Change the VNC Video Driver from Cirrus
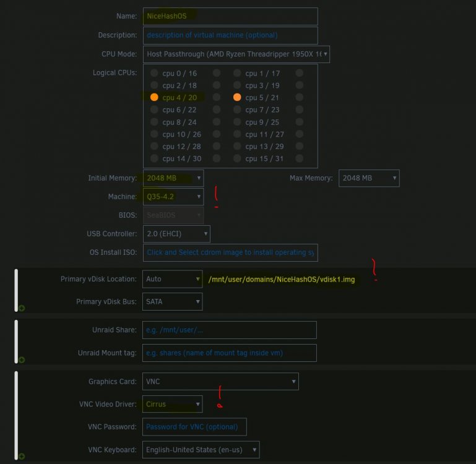 pos(173,404)
